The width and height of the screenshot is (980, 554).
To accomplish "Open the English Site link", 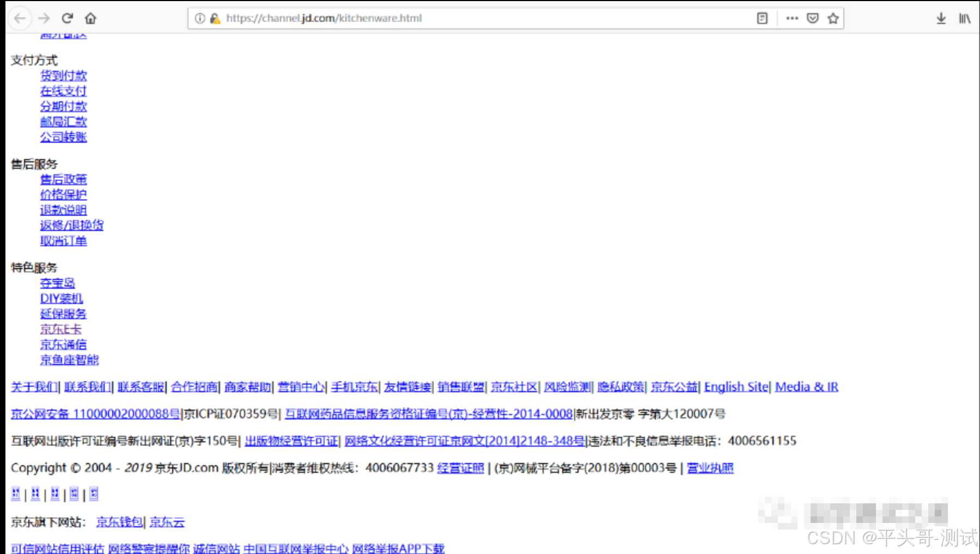I will [x=736, y=387].
